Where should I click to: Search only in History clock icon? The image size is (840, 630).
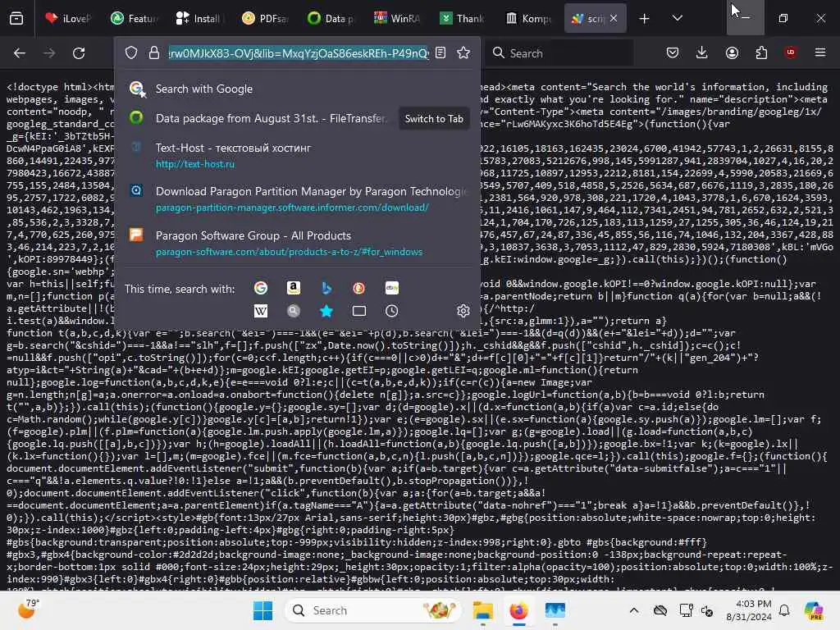(391, 311)
